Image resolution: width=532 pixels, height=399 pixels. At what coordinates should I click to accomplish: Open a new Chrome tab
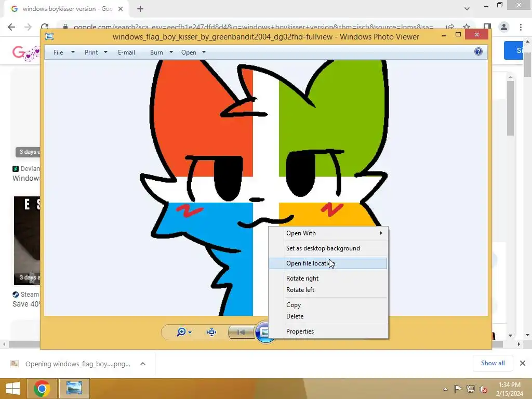pyautogui.click(x=140, y=9)
